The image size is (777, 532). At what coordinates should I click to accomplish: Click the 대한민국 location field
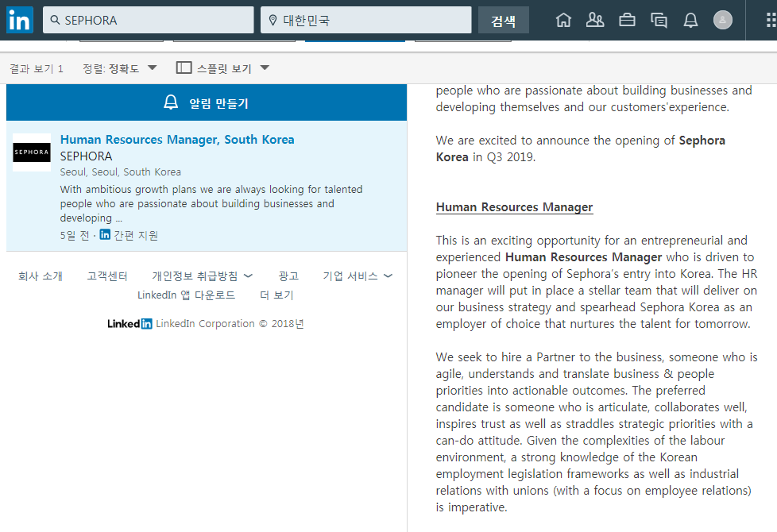click(x=365, y=21)
